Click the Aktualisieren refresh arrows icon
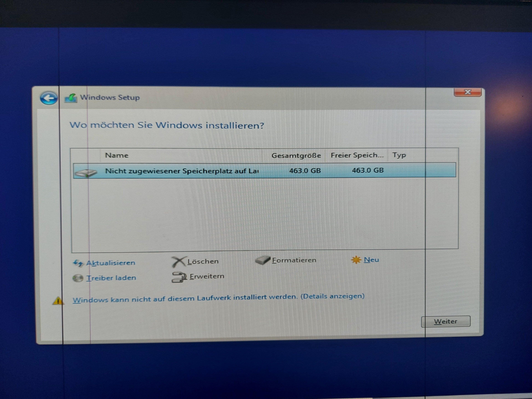Screen dimensions: 532x399 coord(78,263)
